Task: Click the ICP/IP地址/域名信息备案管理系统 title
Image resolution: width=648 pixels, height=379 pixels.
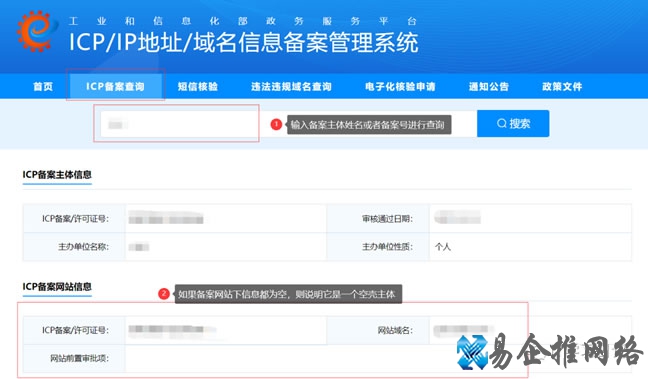Action: (x=243, y=42)
